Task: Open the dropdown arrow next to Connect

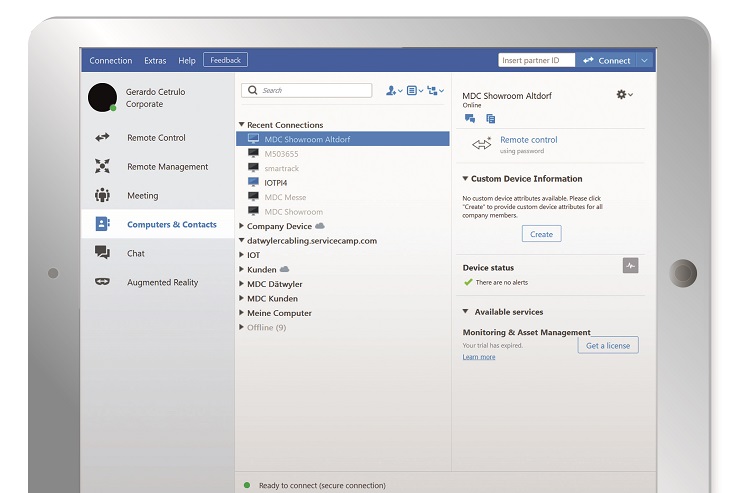Action: [x=645, y=61]
